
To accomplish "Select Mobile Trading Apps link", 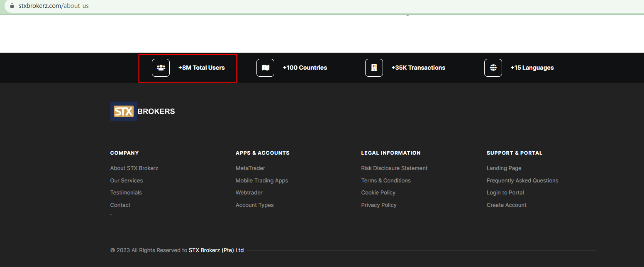I will [x=261, y=180].
